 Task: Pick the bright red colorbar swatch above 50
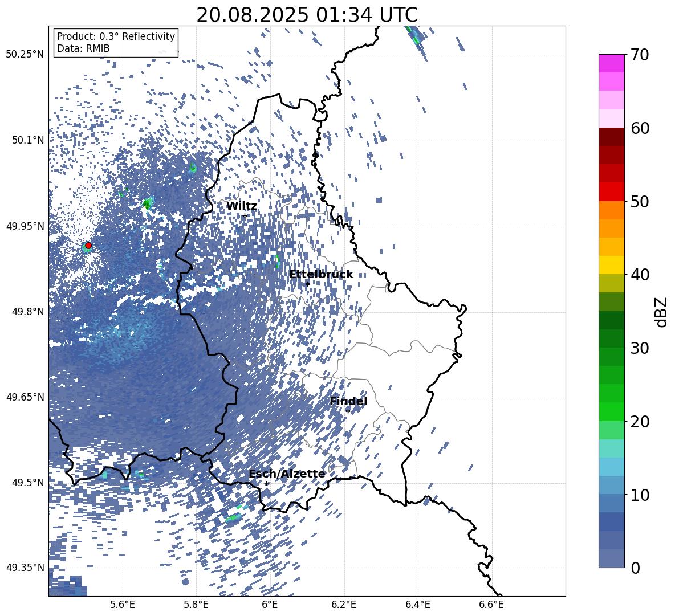point(611,192)
